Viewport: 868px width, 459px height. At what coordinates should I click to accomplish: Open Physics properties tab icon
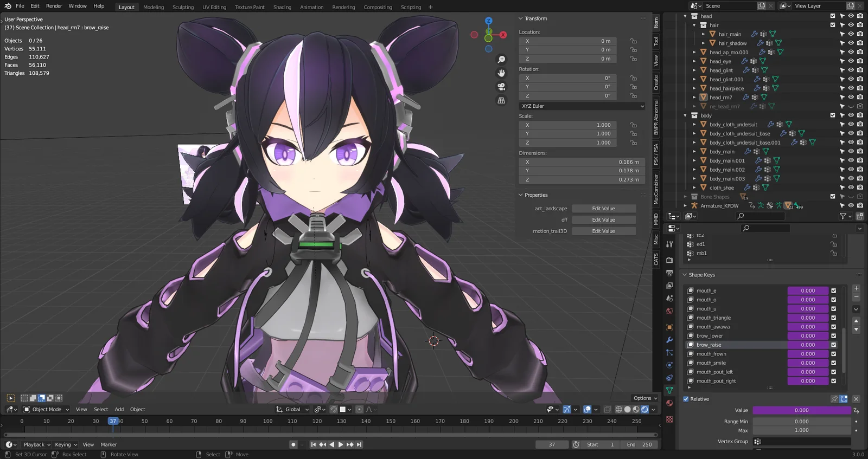coord(669,365)
